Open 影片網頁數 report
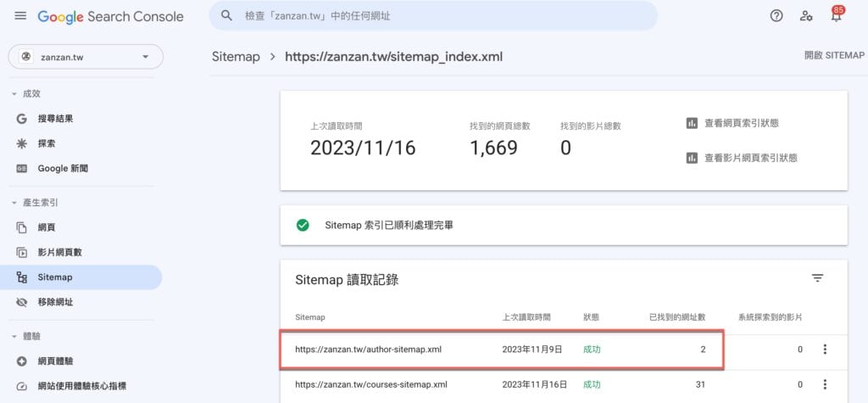Image resolution: width=868 pixels, height=403 pixels. pos(60,252)
